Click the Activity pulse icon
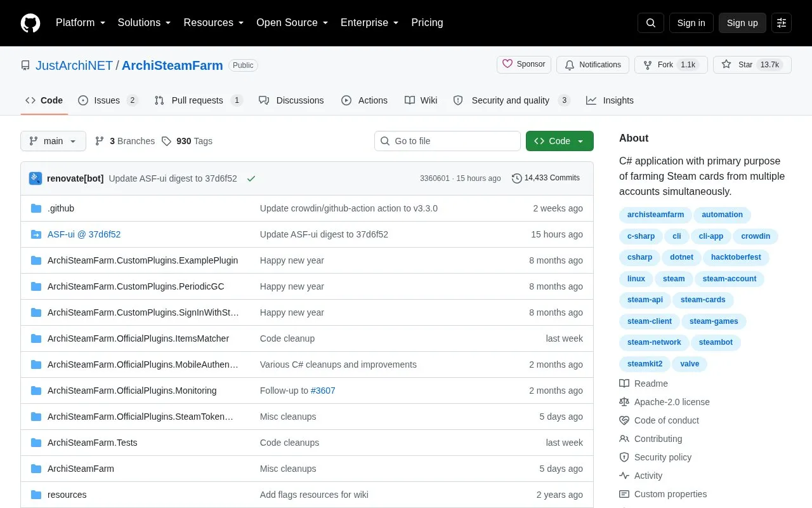The width and height of the screenshot is (812, 508). [x=624, y=476]
